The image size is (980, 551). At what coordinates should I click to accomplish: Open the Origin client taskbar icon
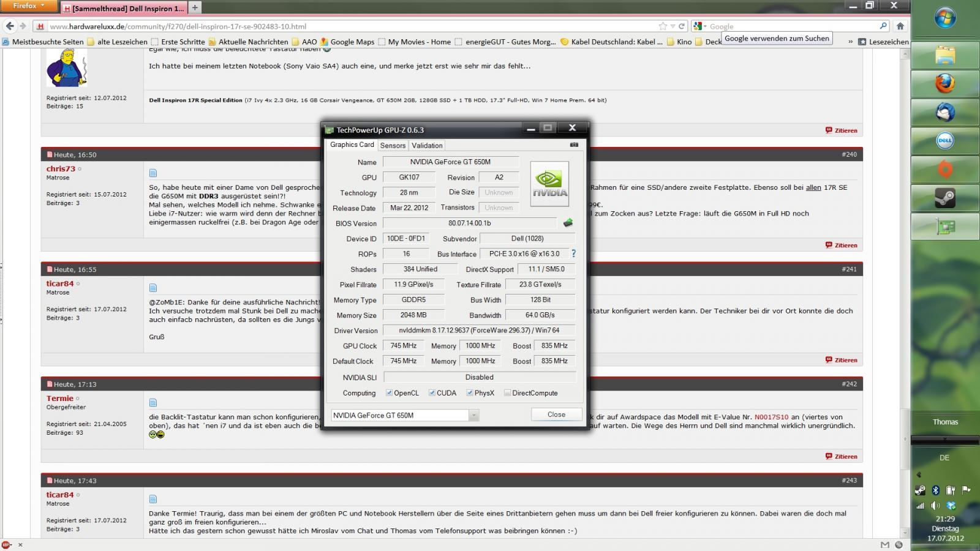pos(945,169)
